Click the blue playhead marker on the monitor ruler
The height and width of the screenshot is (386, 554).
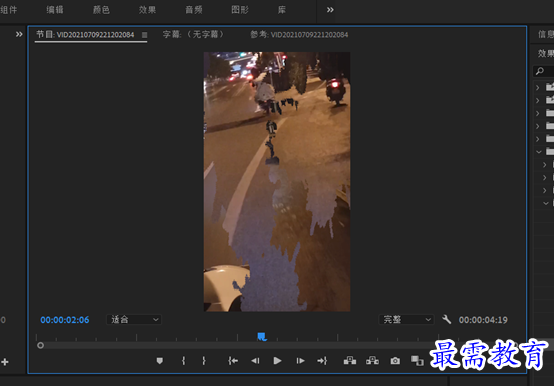(x=262, y=337)
